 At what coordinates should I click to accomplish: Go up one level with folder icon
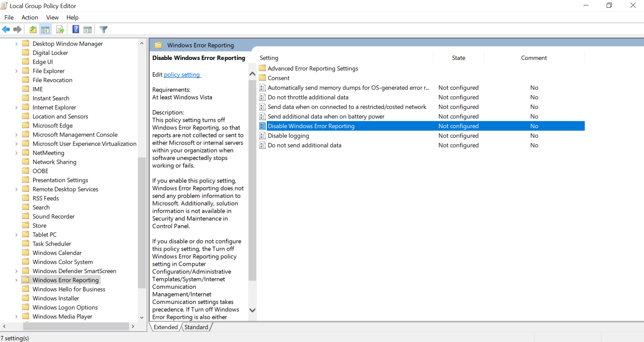pyautogui.click(x=33, y=30)
